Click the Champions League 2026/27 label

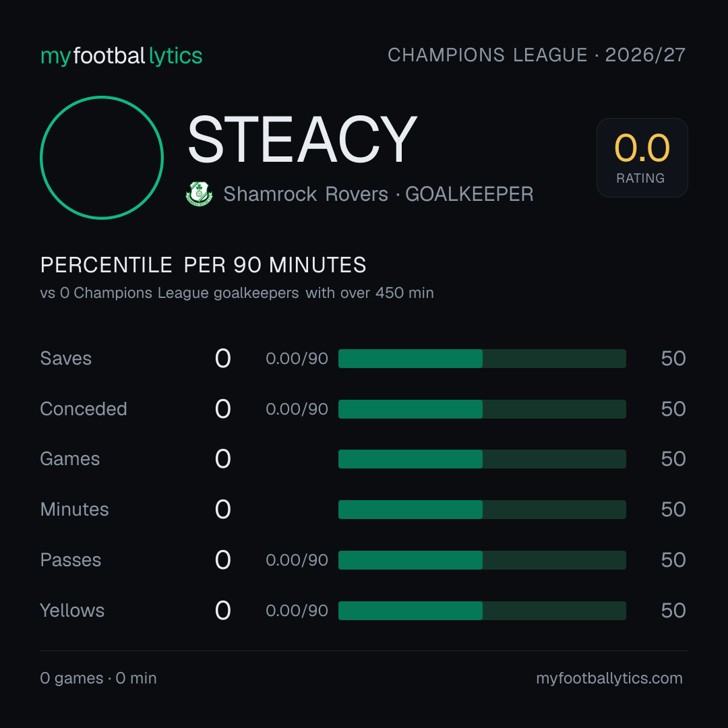pyautogui.click(x=537, y=55)
